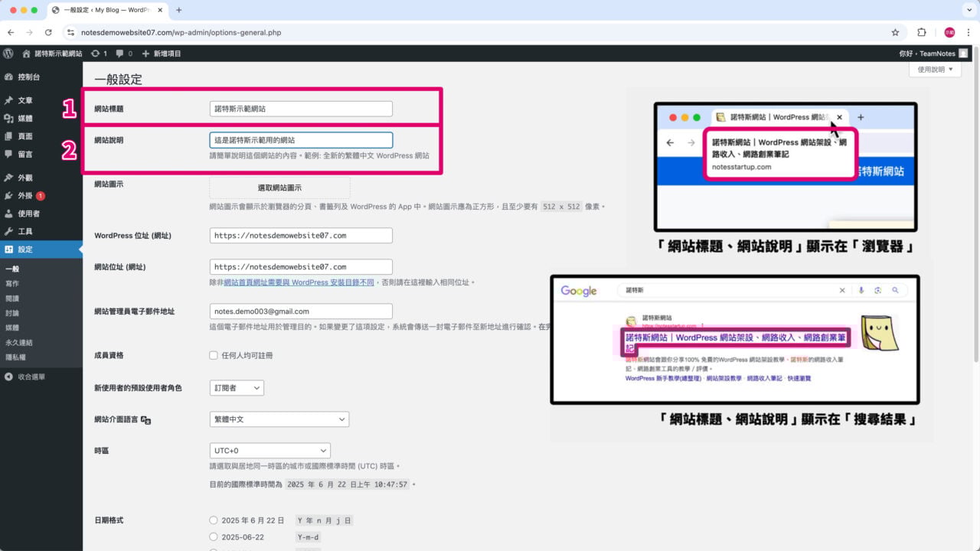Open the UTC+0 timezone dropdown
Viewport: 980px width, 551px height.
pyautogui.click(x=269, y=451)
